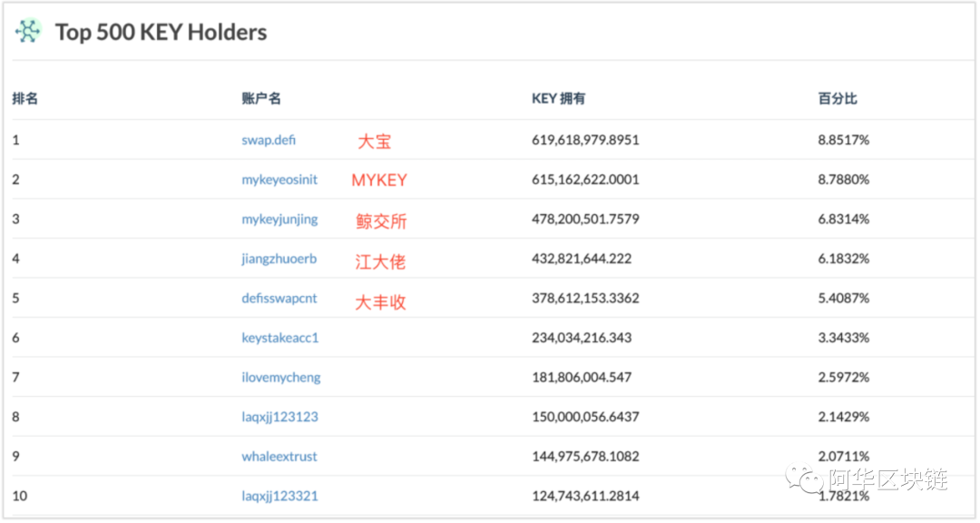Select the percentage 5.4087%
Image resolution: width=980 pixels, height=523 pixels.
click(843, 299)
